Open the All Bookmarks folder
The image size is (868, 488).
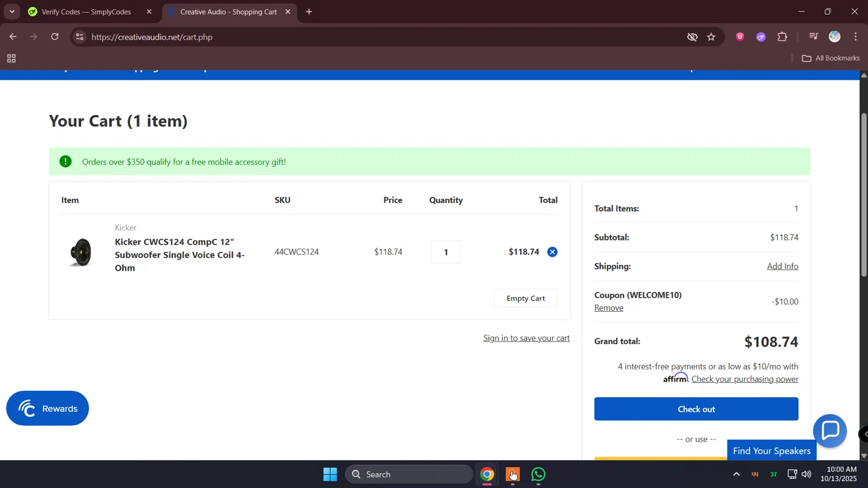(831, 58)
